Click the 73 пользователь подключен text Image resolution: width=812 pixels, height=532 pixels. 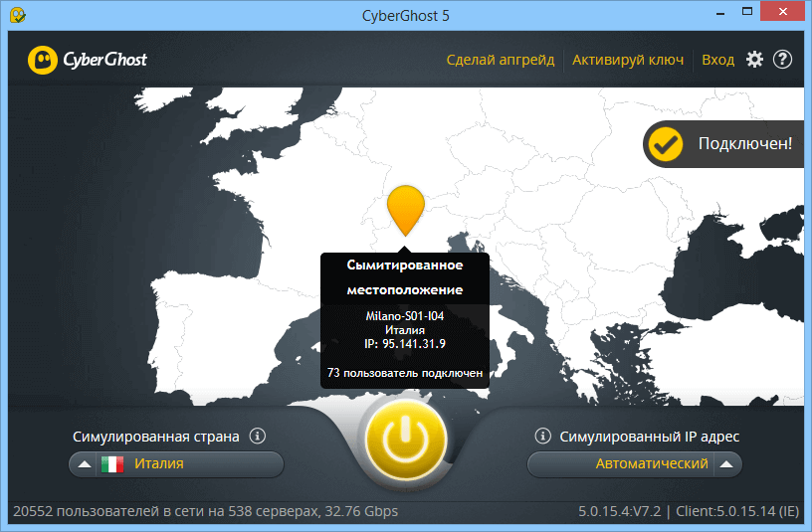pos(405,373)
